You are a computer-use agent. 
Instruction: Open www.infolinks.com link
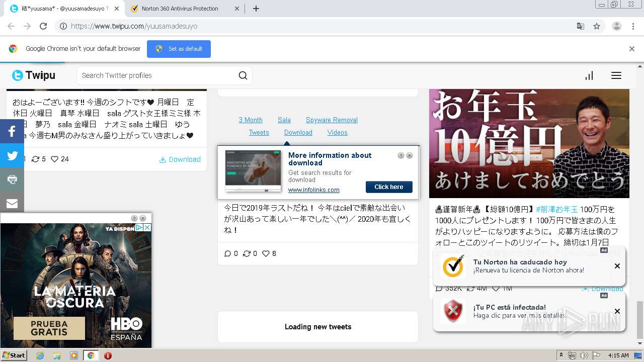[x=314, y=190]
